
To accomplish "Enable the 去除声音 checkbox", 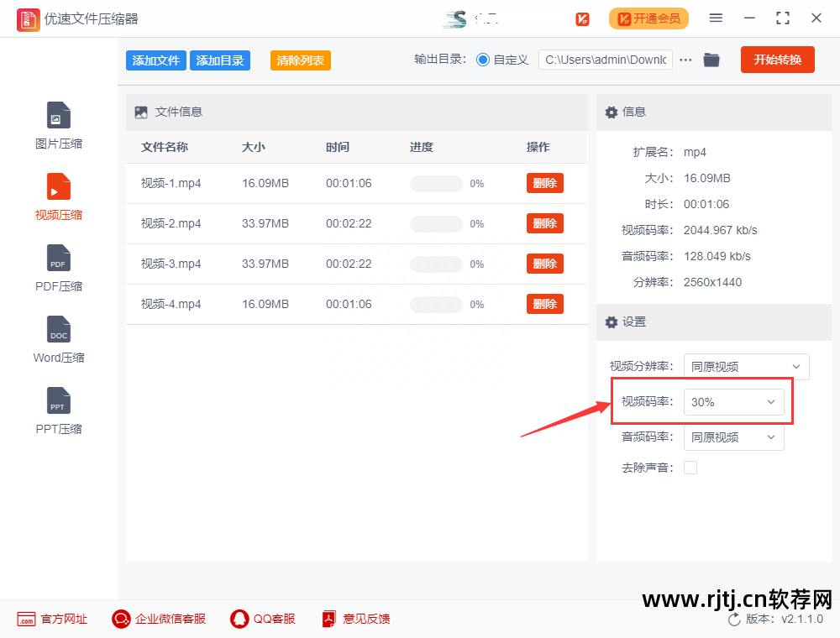I will click(x=690, y=468).
